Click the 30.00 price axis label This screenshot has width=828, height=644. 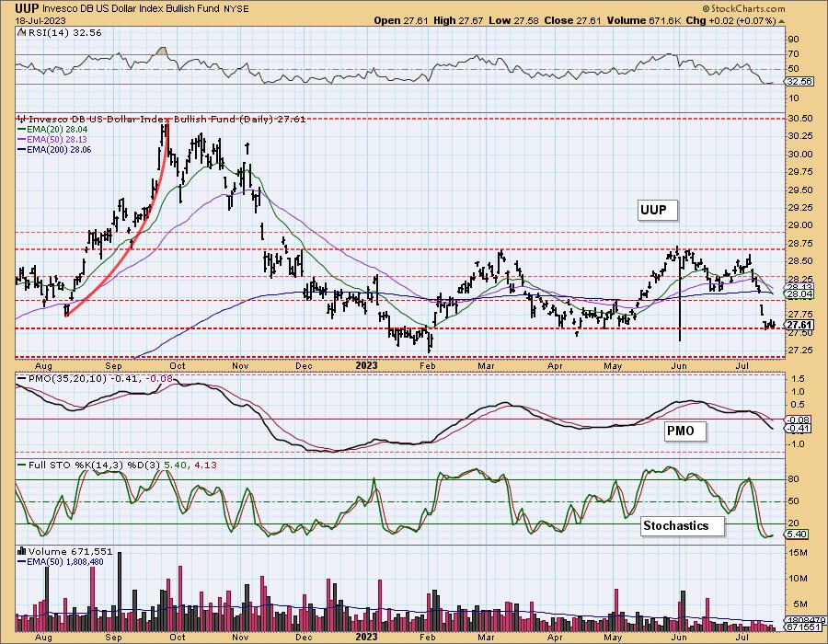coord(800,155)
